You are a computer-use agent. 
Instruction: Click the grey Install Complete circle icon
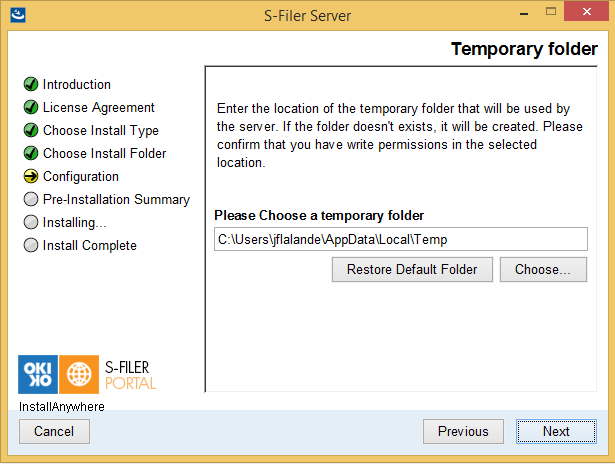(x=31, y=245)
